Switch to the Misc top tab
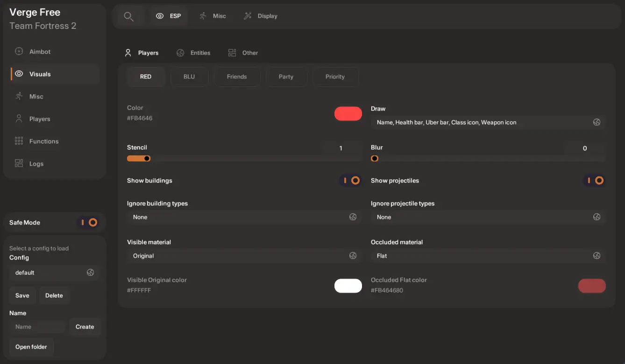 [213, 16]
